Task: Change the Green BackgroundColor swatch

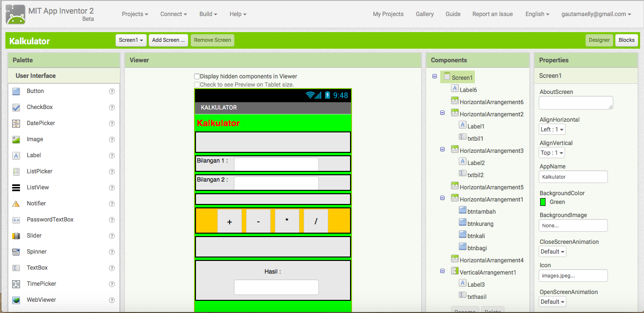Action: pyautogui.click(x=543, y=202)
